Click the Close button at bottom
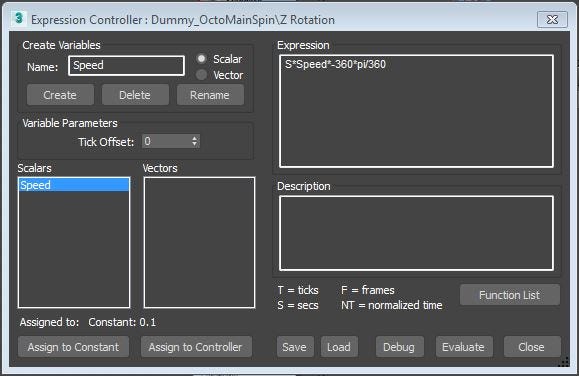 (532, 347)
